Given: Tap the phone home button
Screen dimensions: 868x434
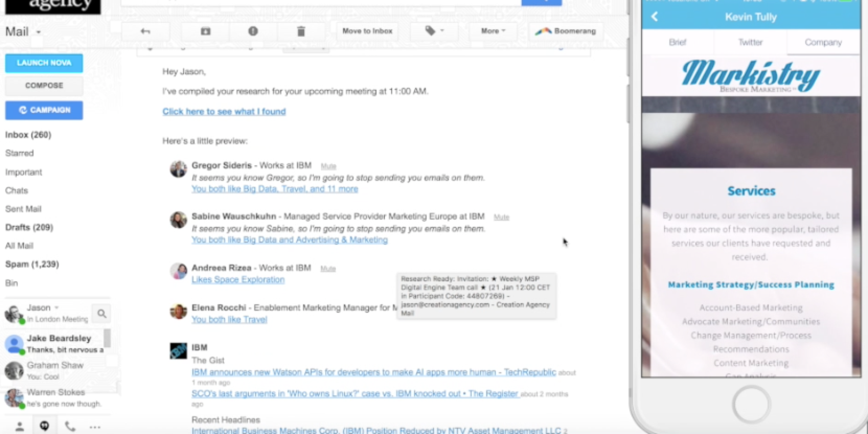Looking at the screenshot, I should click(x=751, y=404).
